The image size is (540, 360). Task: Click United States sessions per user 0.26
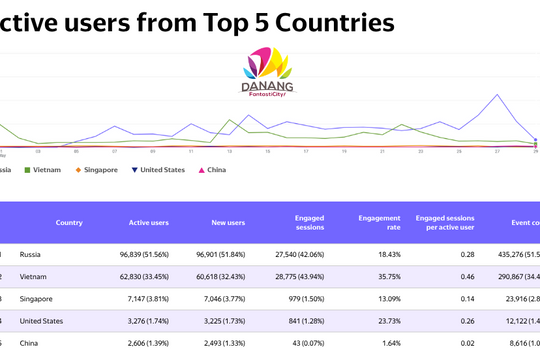click(468, 321)
